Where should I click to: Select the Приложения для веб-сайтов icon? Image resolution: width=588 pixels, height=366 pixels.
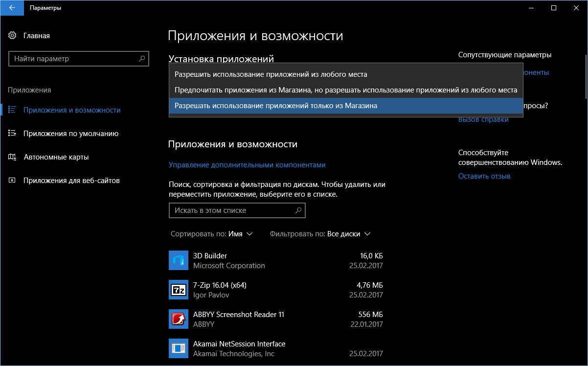click(x=12, y=180)
